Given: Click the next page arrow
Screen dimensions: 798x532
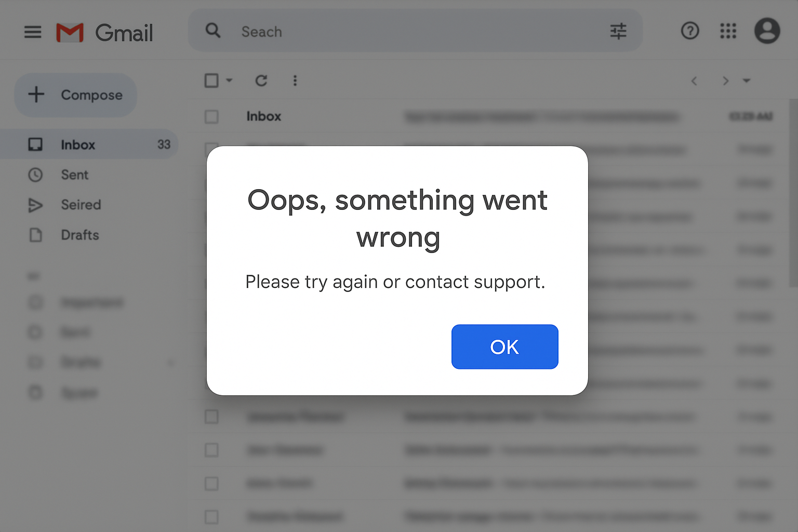Looking at the screenshot, I should (x=725, y=81).
